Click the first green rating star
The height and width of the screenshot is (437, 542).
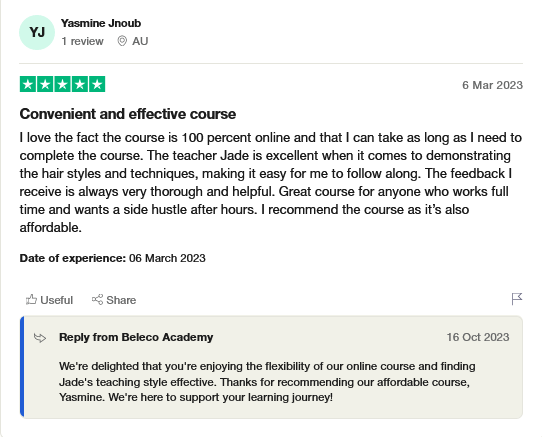click(x=28, y=84)
